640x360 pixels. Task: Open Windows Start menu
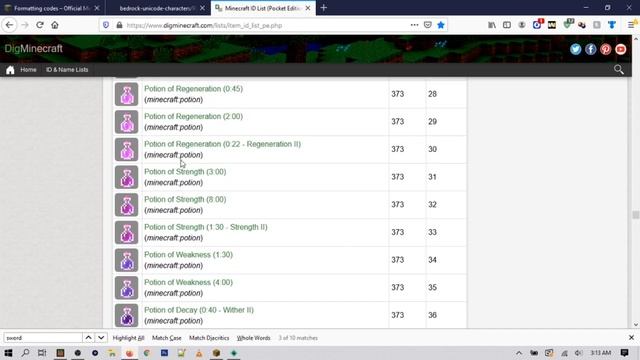point(8,353)
